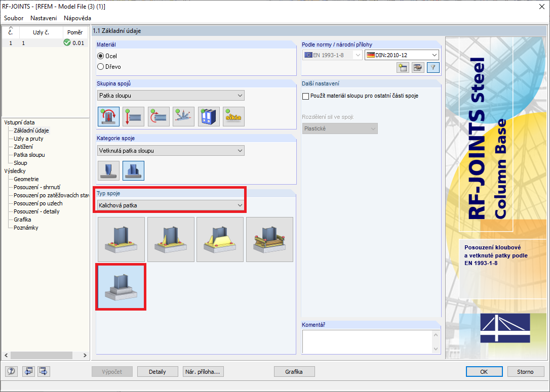Image resolution: width=550 pixels, height=392 pixels.
Task: Open the Plastické force distribution dropdown
Action: (x=340, y=128)
